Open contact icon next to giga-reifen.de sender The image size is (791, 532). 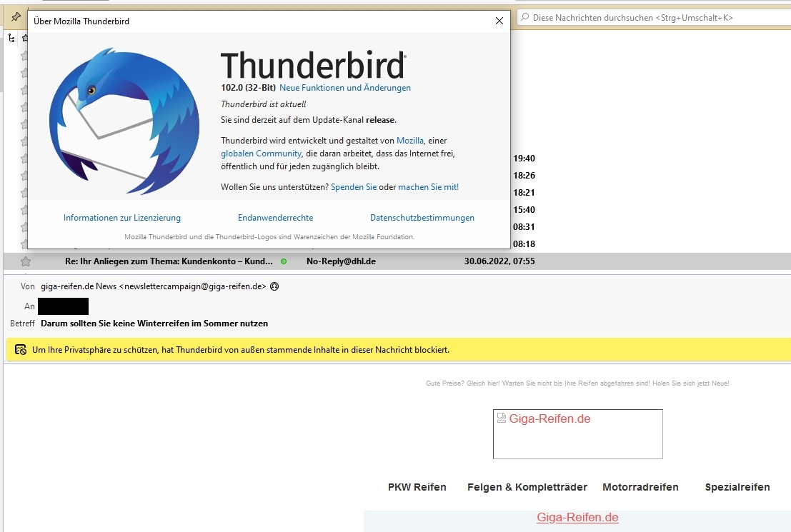[x=274, y=286]
